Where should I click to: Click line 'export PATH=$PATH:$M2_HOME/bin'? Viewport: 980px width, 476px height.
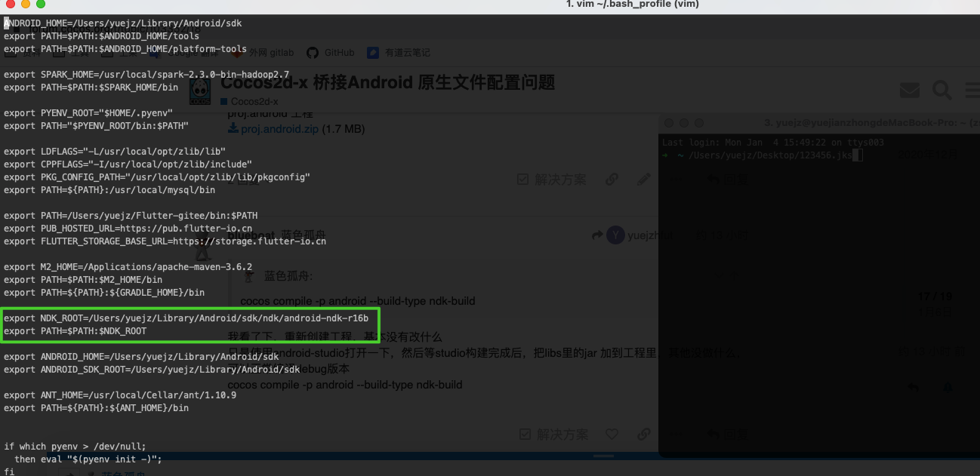83,279
